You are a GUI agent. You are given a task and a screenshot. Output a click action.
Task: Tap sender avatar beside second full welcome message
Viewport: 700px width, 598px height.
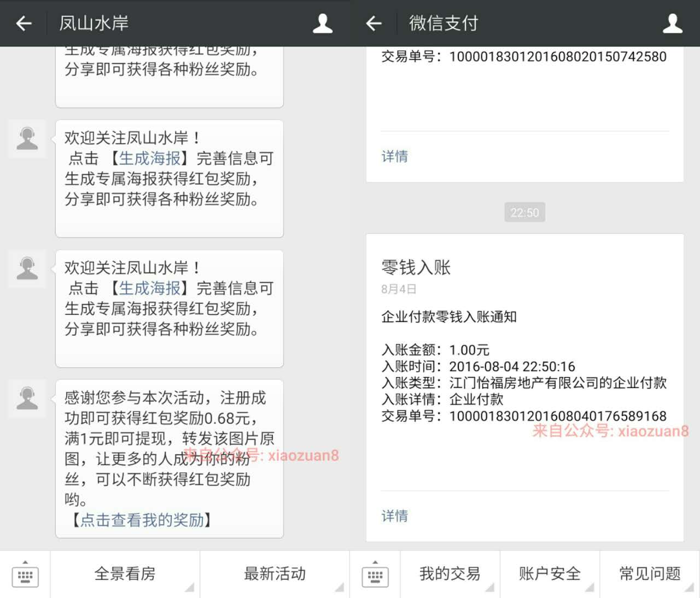[x=27, y=268]
